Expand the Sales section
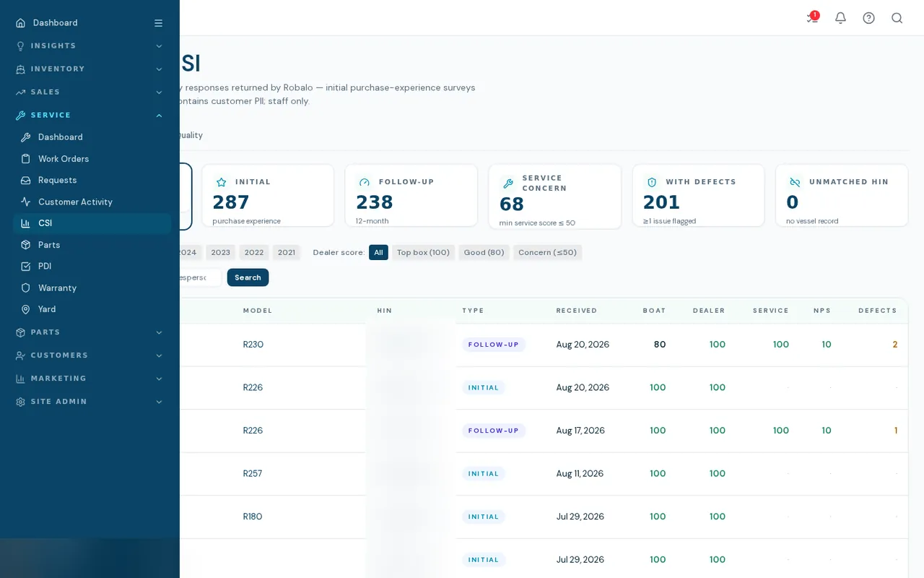The height and width of the screenshot is (578, 924). click(90, 92)
